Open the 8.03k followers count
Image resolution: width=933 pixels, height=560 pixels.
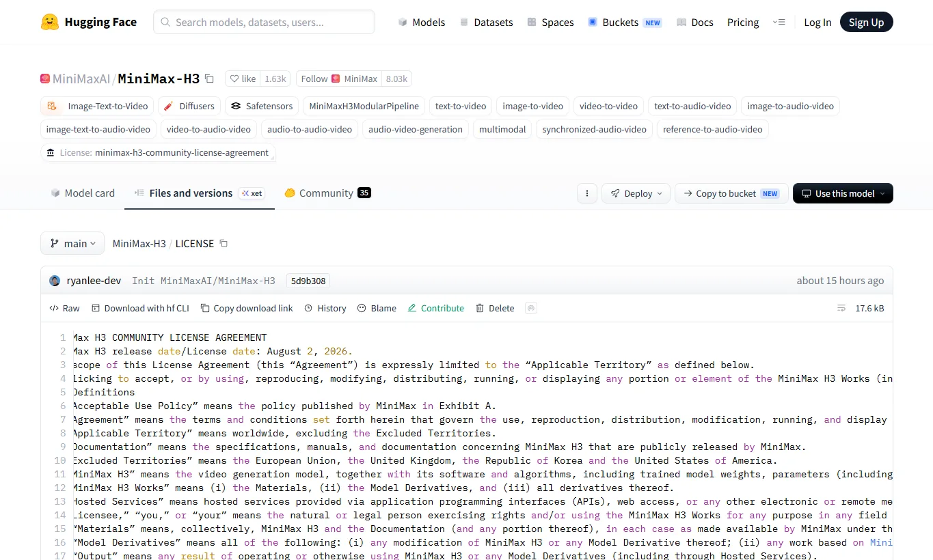pyautogui.click(x=396, y=79)
